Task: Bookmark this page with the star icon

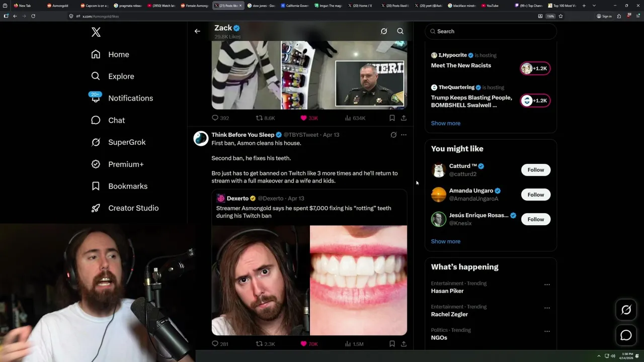Action: (560, 16)
